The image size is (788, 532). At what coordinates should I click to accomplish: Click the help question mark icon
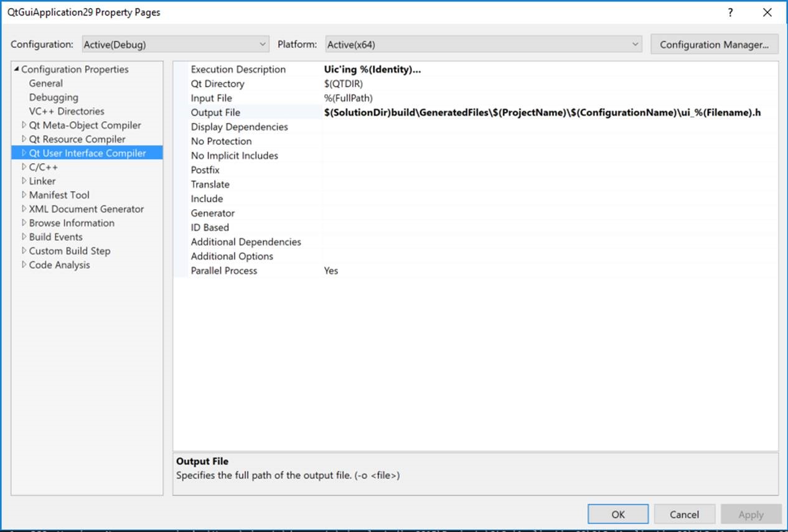point(730,12)
